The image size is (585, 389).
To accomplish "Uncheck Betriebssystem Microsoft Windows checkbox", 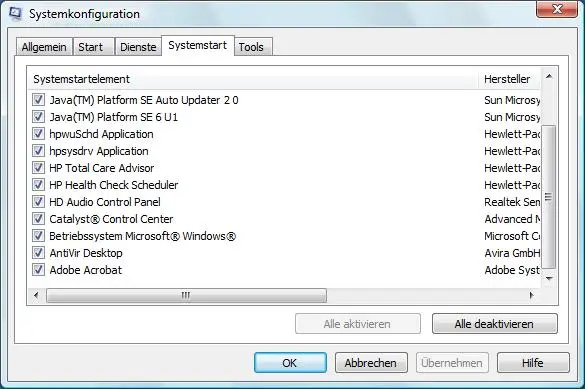I will pos(38,236).
